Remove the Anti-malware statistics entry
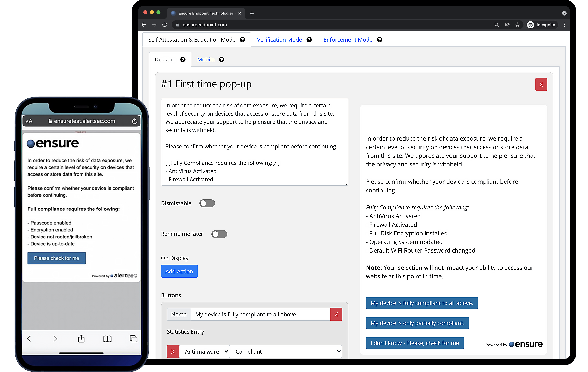 [173, 351]
